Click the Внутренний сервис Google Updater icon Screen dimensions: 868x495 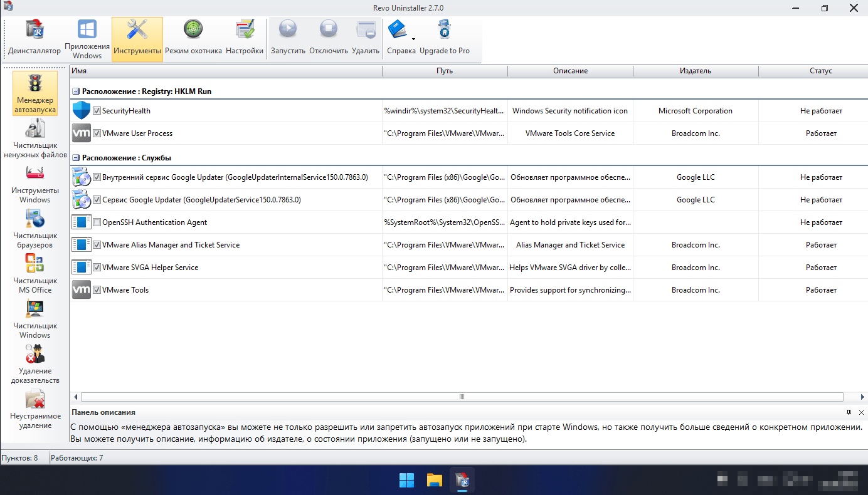point(82,177)
